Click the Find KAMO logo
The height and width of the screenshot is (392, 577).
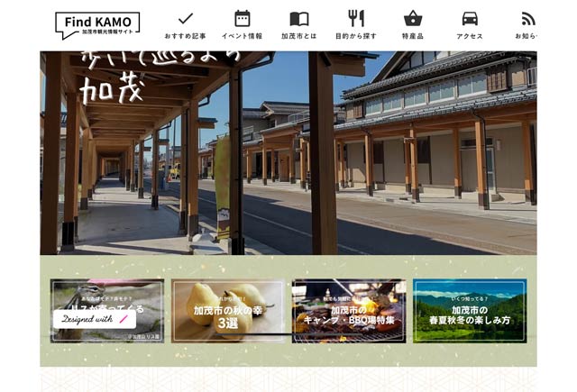97,25
